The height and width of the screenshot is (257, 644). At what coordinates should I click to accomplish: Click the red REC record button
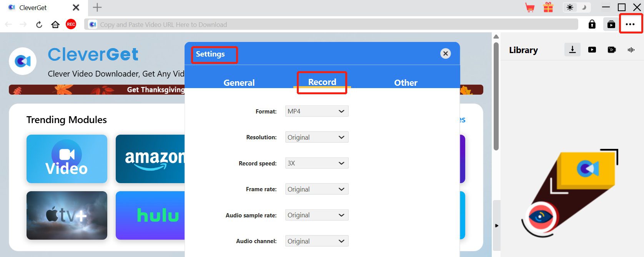point(71,24)
